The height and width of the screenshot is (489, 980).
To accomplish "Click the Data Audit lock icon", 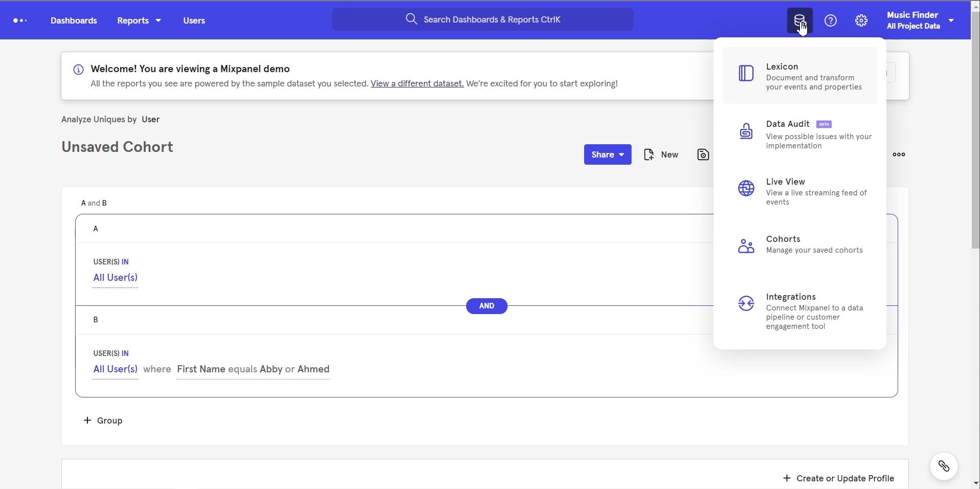I will coord(745,130).
